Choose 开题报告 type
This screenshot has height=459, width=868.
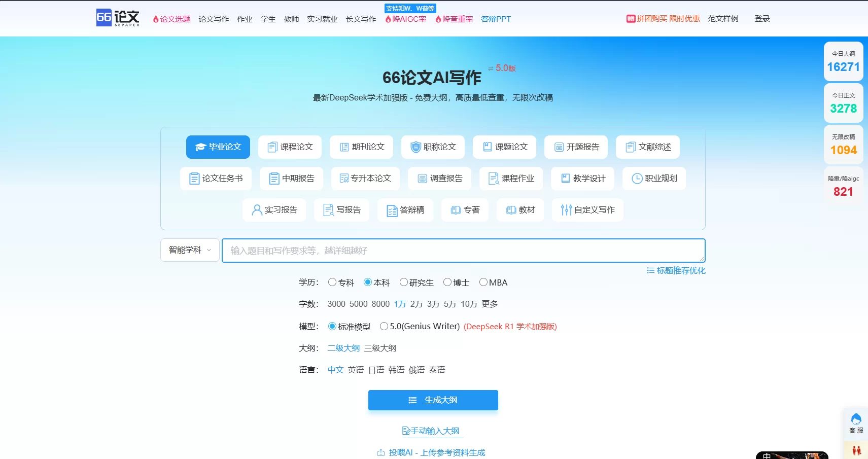[x=576, y=147]
